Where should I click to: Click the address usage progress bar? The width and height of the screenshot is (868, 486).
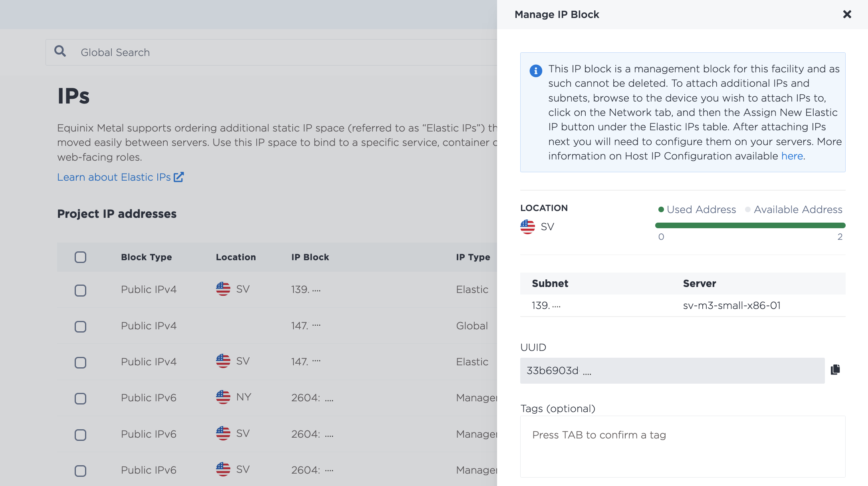(x=750, y=225)
